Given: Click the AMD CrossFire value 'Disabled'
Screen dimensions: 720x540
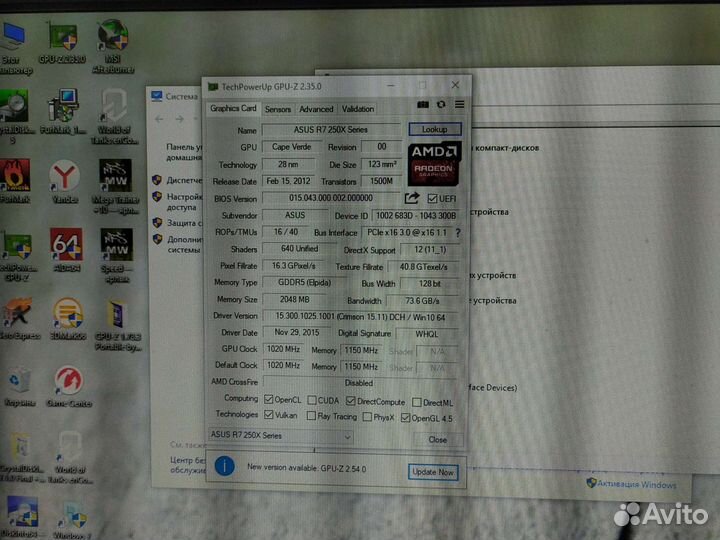Looking at the screenshot, I should [360, 383].
